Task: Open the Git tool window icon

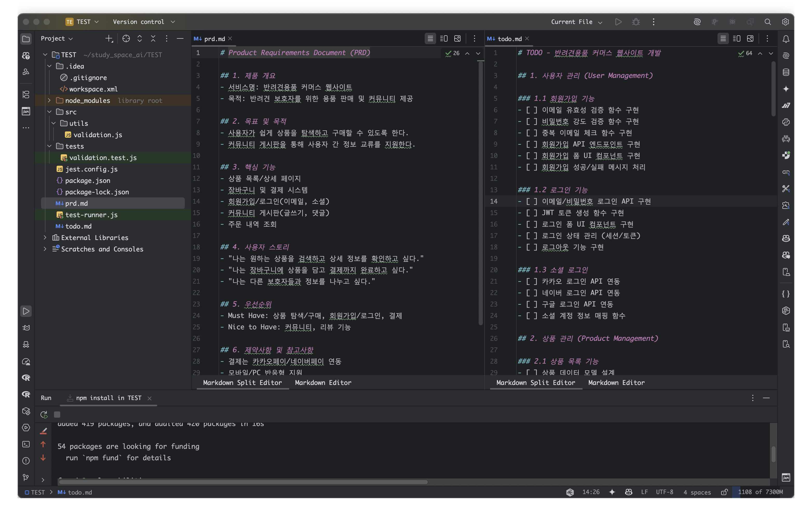Action: point(26,477)
